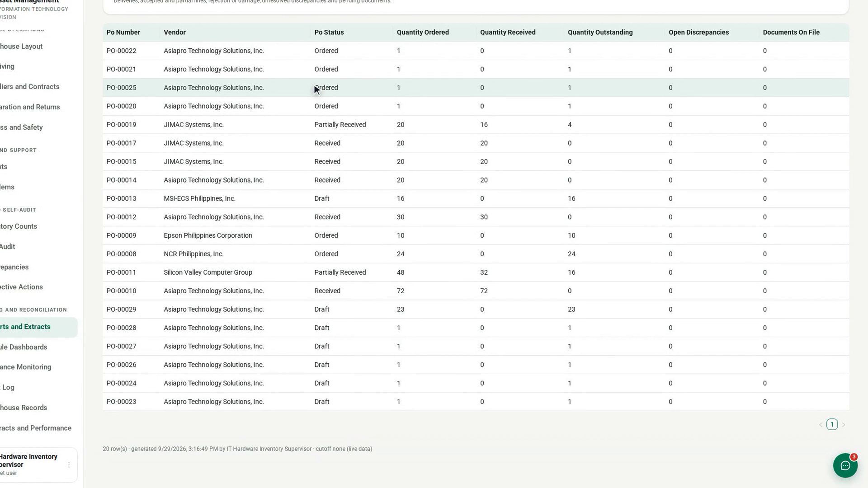Viewport: 868px width, 488px height.
Task: Open Discrepancies in sidebar
Action: coord(14,267)
